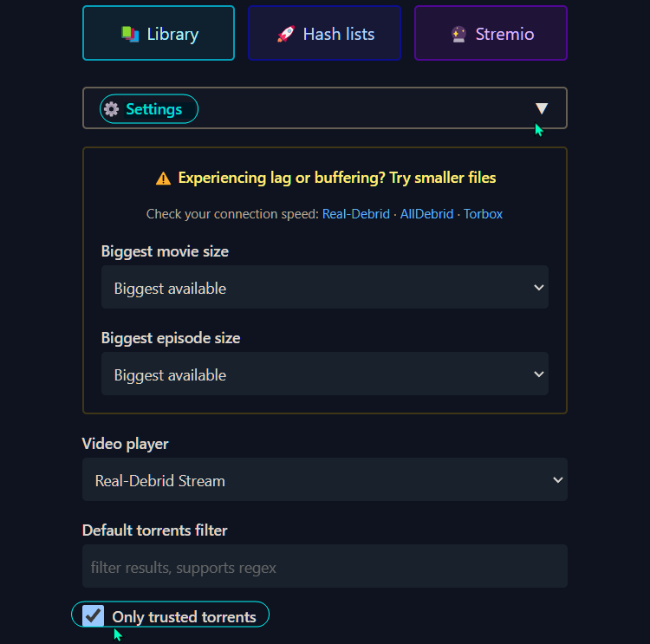
Task: Click the Settings gear icon
Action: click(x=111, y=109)
